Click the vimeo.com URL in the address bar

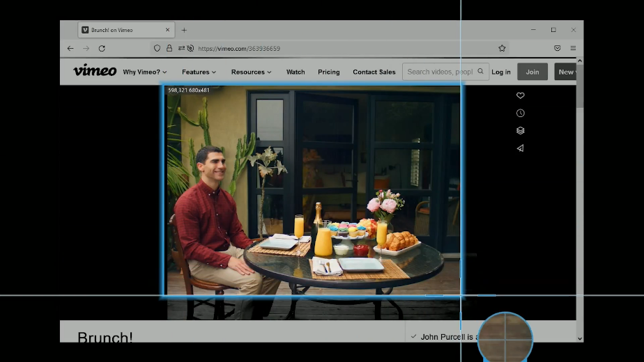pyautogui.click(x=239, y=49)
